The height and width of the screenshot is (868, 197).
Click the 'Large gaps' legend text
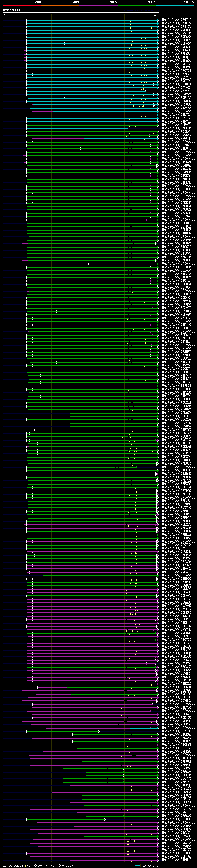click(13, 866)
